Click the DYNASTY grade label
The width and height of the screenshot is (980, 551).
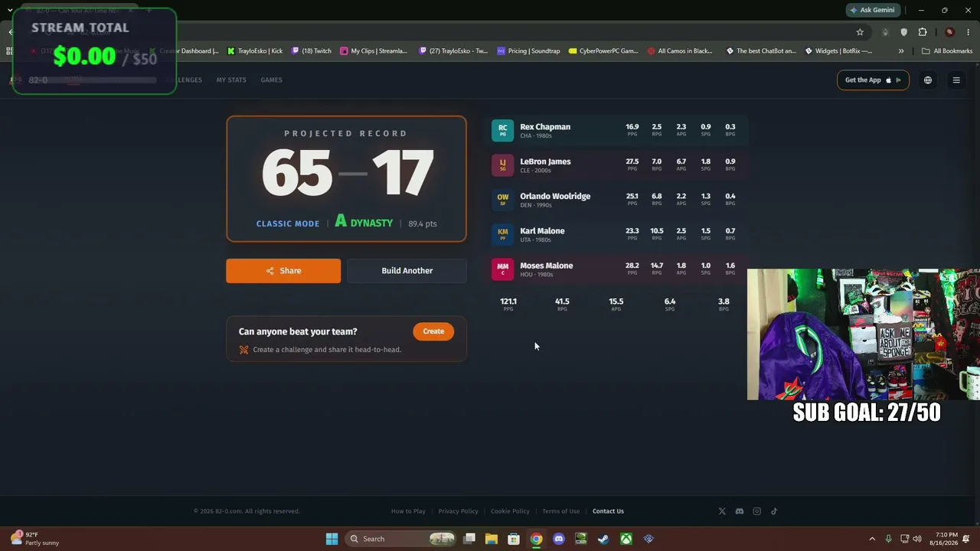tap(371, 223)
